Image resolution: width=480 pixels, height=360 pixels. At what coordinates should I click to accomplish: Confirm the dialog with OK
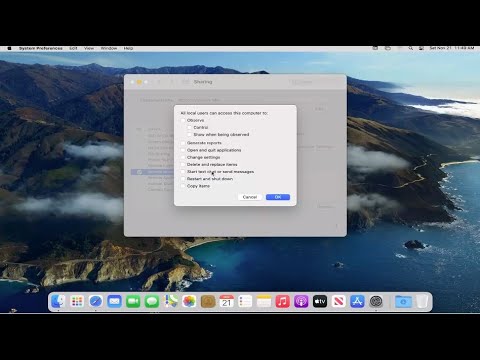(x=278, y=197)
